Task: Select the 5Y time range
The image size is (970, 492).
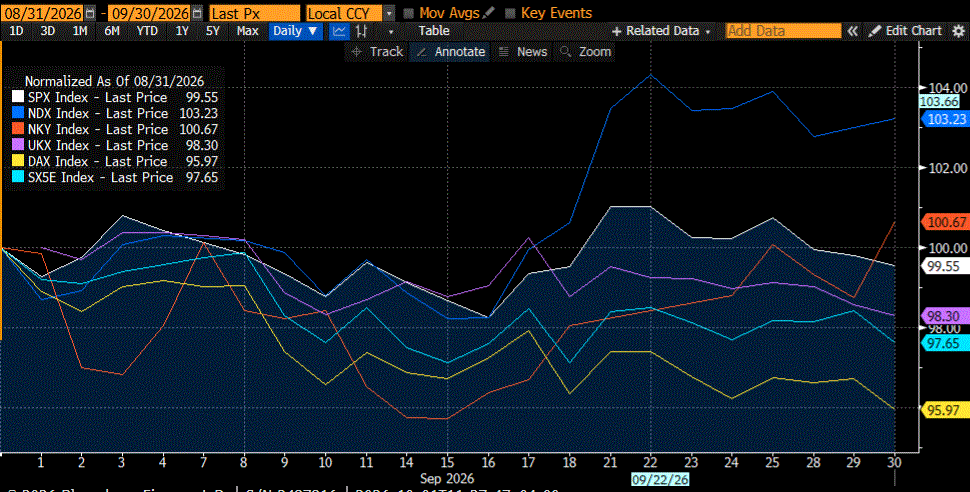Action: click(x=213, y=31)
